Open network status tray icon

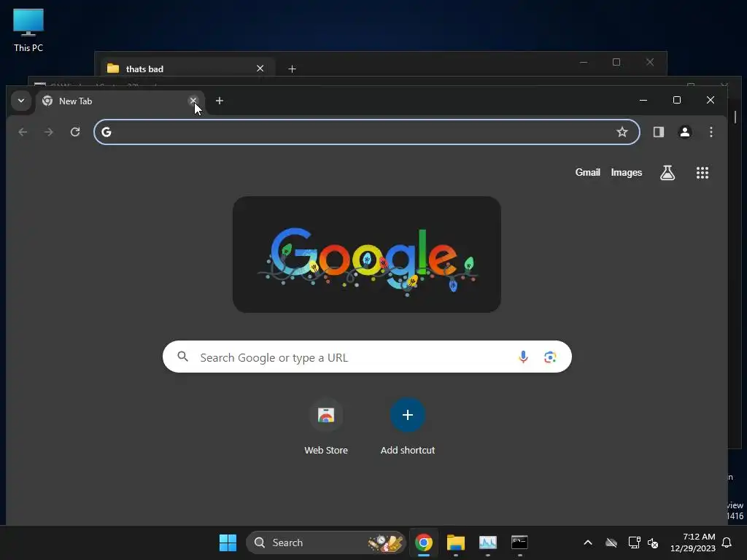coord(634,542)
